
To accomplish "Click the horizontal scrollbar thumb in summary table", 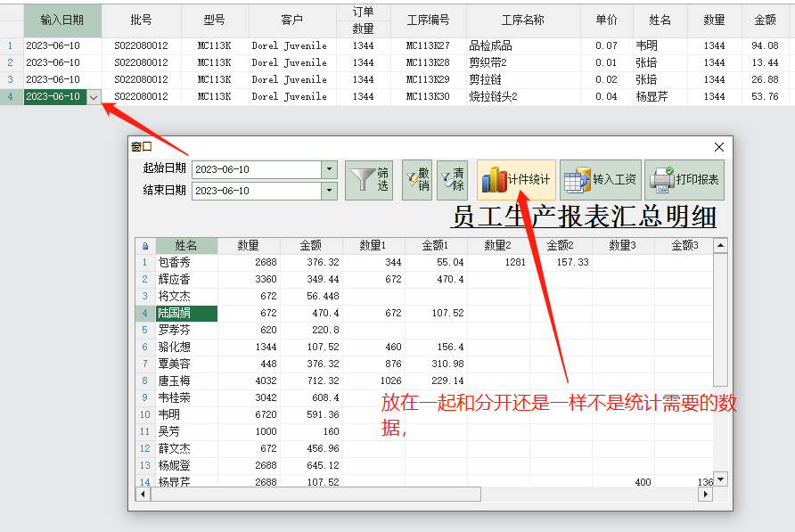I will 316,494.
